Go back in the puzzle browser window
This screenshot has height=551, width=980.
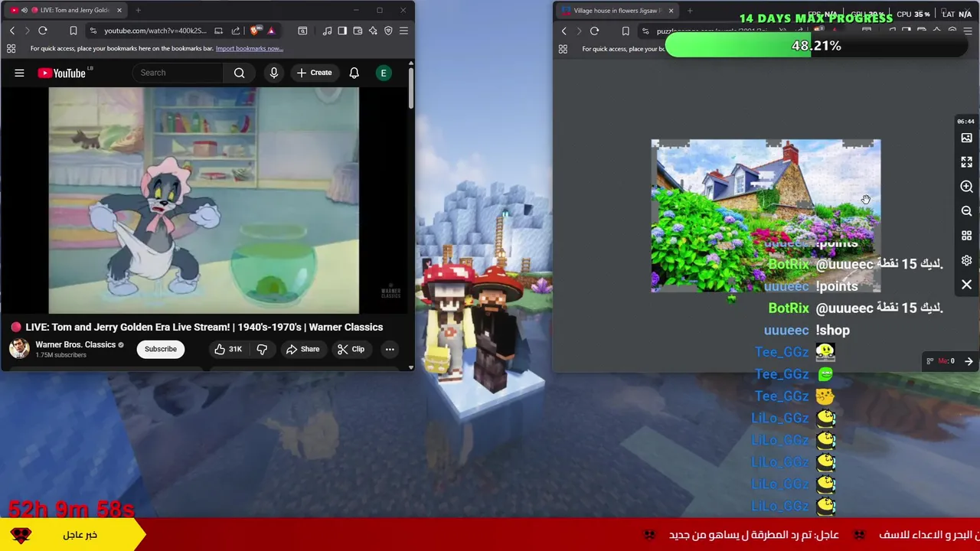(x=564, y=31)
